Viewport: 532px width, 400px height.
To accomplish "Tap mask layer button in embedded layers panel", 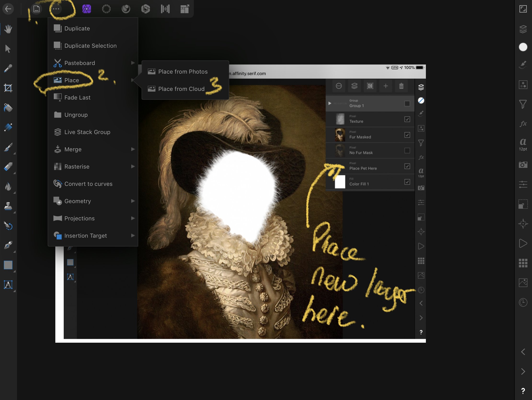I will pyautogui.click(x=370, y=86).
